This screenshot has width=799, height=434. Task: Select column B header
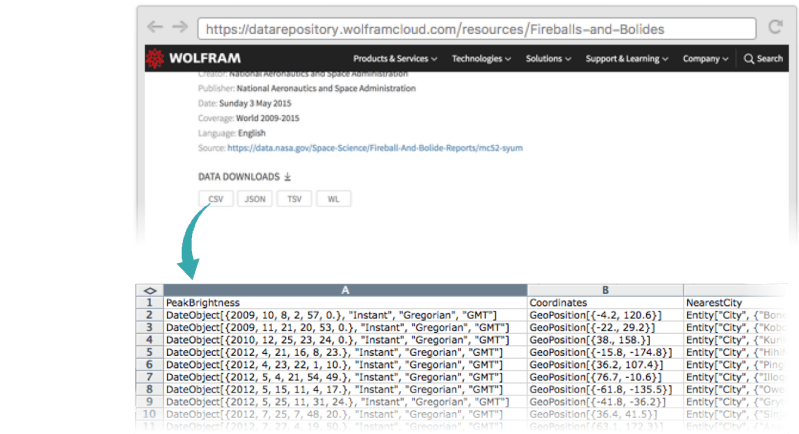[605, 290]
